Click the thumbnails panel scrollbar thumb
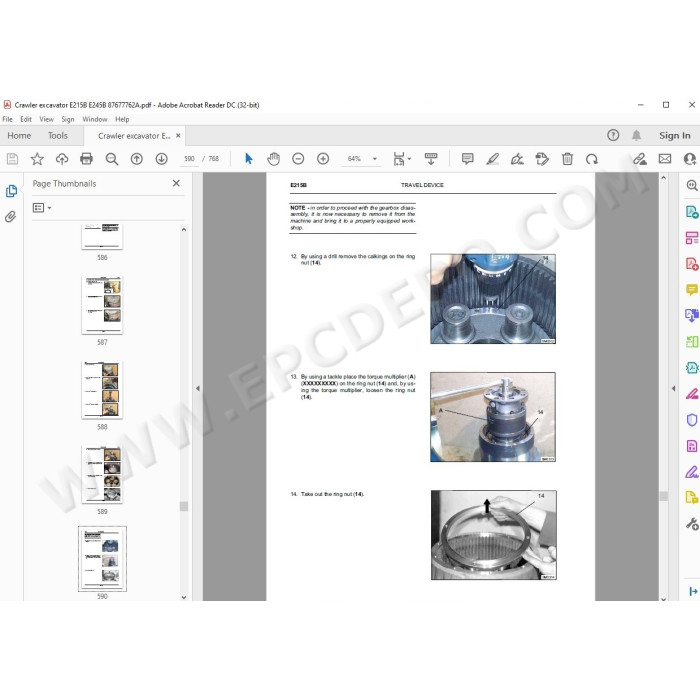This screenshot has height=700, width=700. [x=183, y=506]
